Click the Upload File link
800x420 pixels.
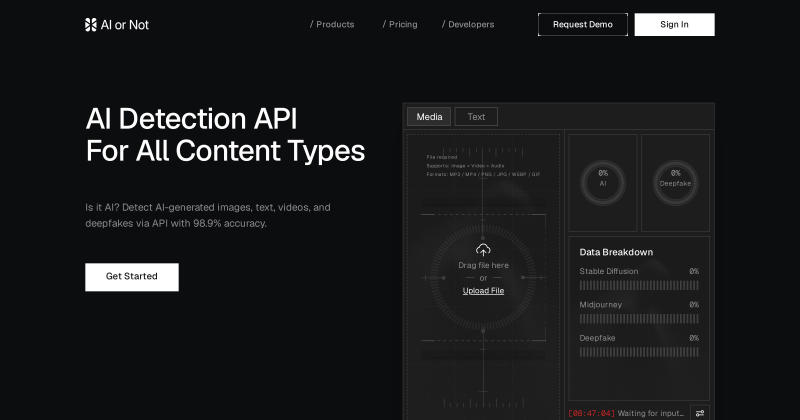tap(483, 291)
